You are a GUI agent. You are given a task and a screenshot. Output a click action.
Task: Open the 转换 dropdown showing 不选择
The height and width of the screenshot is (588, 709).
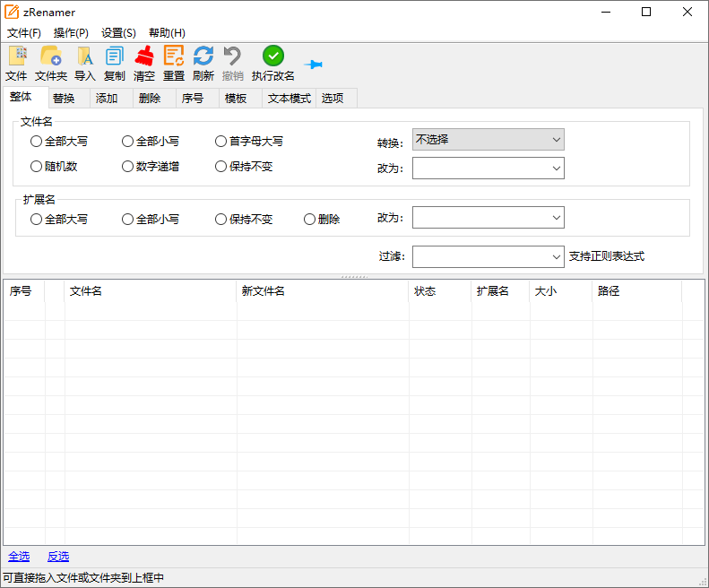click(488, 139)
